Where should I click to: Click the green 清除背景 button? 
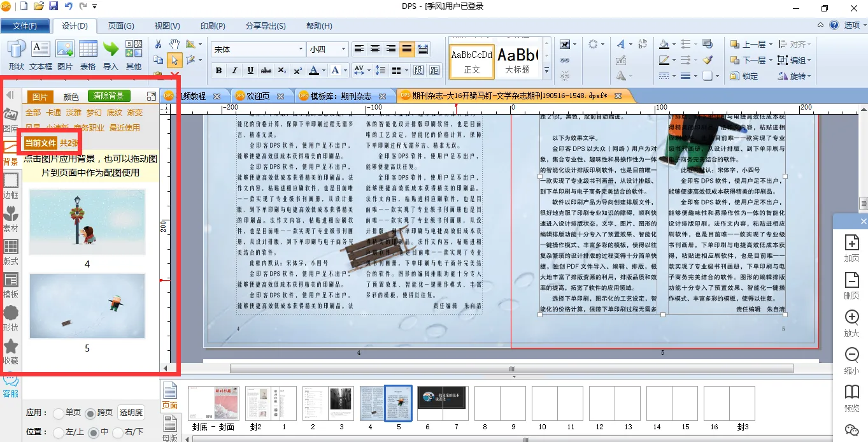tap(109, 96)
